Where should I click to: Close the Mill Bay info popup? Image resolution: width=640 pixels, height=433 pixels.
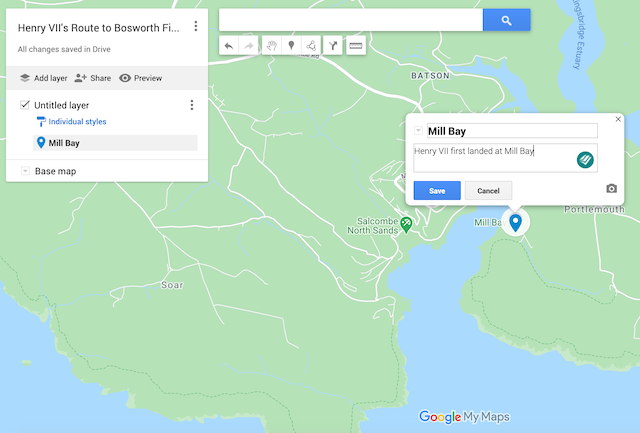point(618,119)
